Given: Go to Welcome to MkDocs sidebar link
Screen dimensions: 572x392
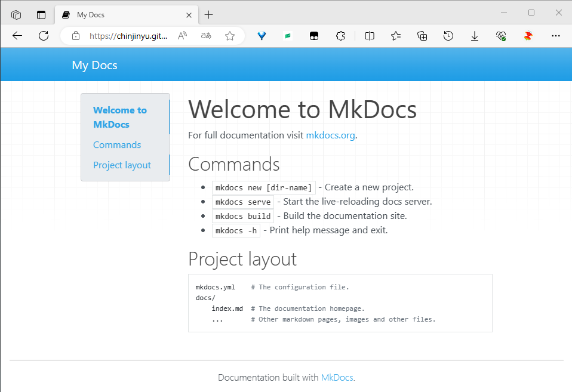Looking at the screenshot, I should point(120,117).
